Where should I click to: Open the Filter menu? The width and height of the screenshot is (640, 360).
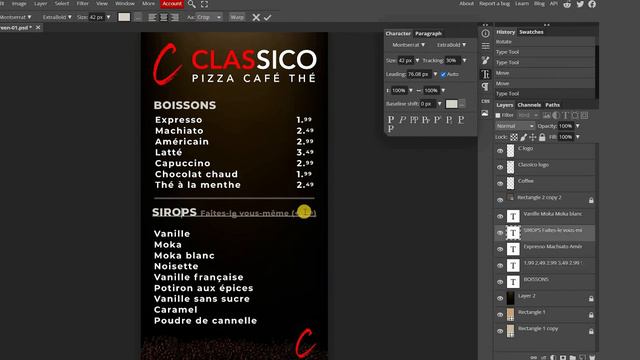82,4
